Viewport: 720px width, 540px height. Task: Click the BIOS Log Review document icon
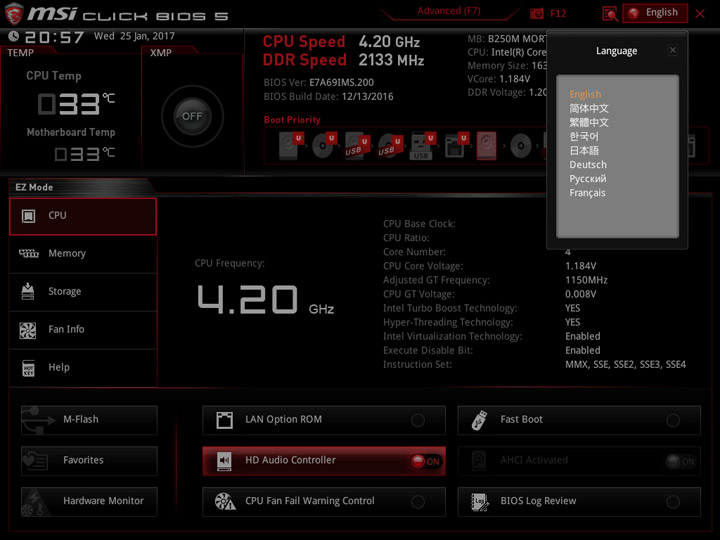click(479, 501)
